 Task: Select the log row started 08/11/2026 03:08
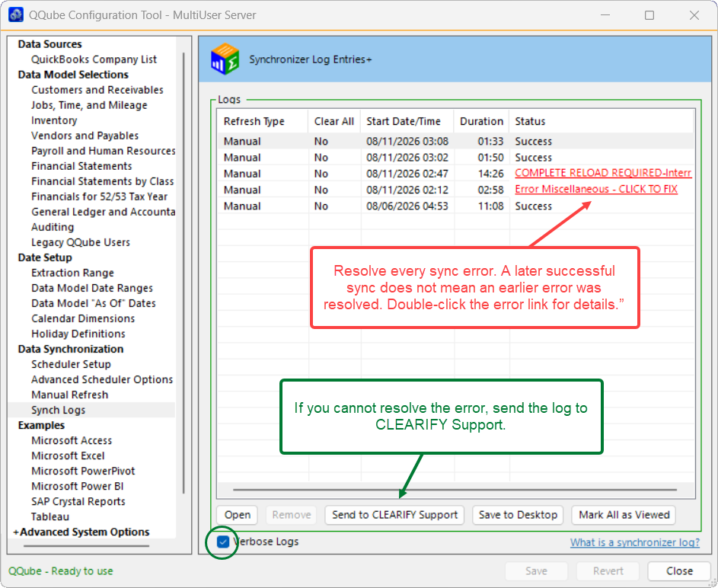pos(455,141)
